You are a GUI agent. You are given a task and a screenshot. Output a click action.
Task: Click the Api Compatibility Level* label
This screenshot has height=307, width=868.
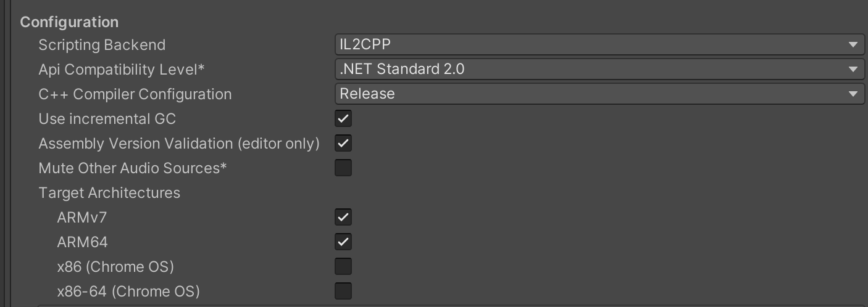pyautogui.click(x=121, y=70)
